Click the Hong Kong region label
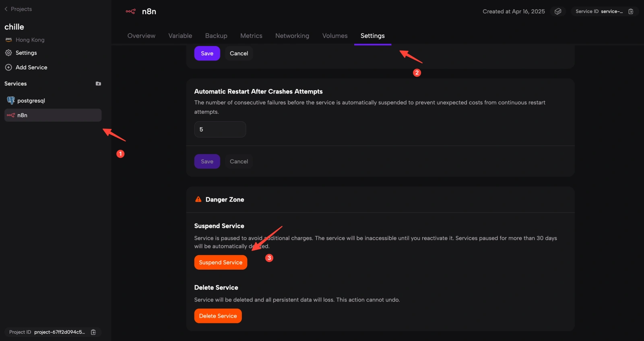Viewport: 644px width, 341px height. point(30,40)
